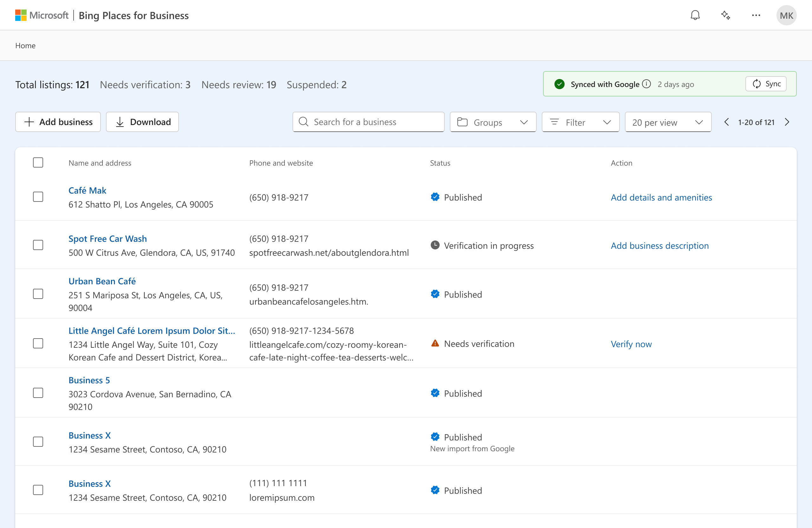Screen dimensions: 812x528
Task: Expand the Filter dropdown
Action: point(580,122)
